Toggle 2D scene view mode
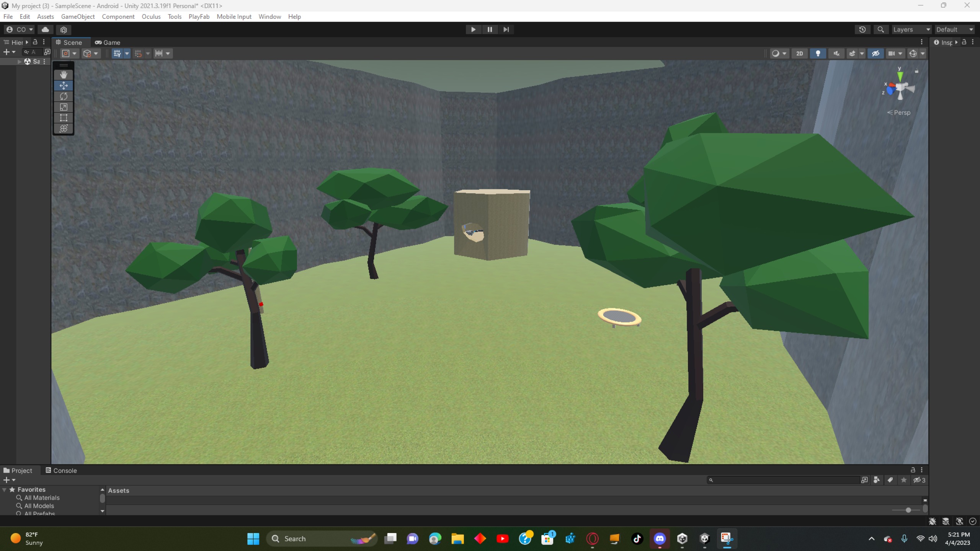 coord(799,54)
